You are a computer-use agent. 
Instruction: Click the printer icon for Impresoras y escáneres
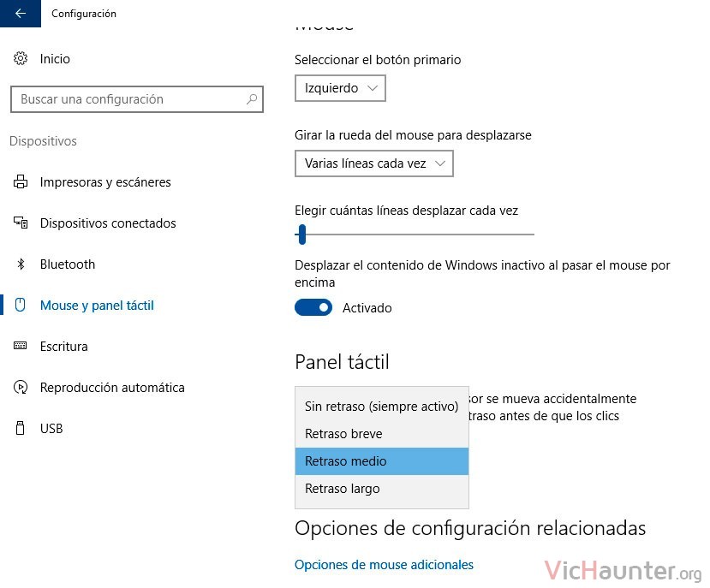coord(21,181)
